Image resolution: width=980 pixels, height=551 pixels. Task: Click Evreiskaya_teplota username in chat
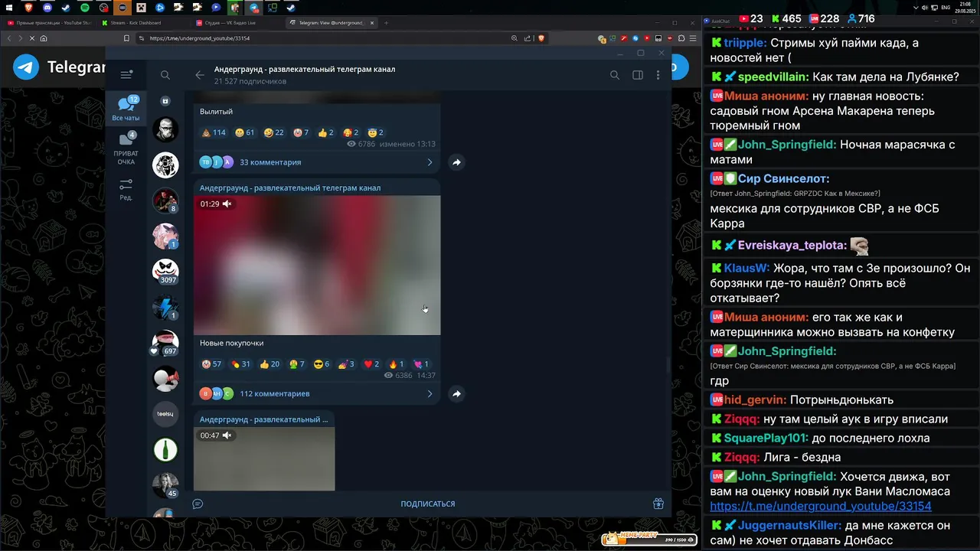(x=792, y=246)
